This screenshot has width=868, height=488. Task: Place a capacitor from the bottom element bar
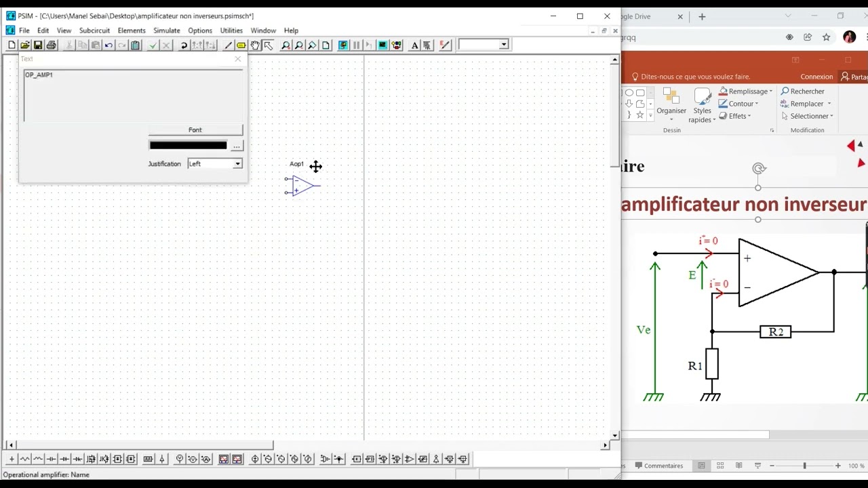tap(51, 459)
